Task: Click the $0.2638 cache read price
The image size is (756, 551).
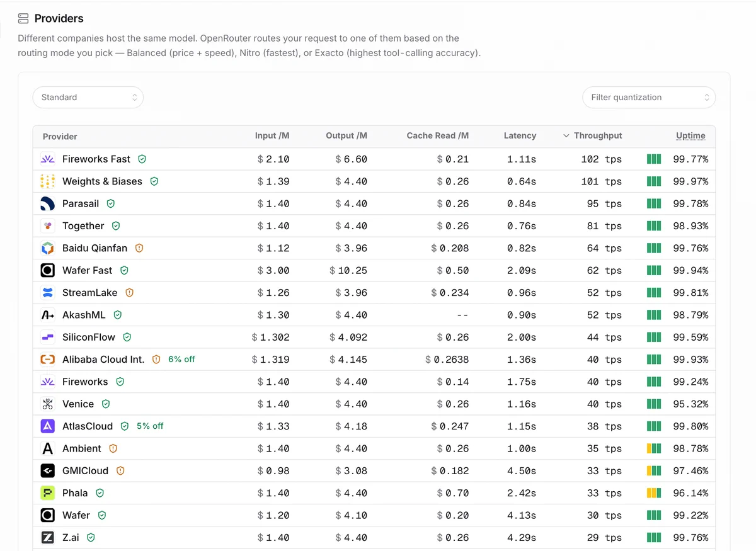Action: [447, 360]
